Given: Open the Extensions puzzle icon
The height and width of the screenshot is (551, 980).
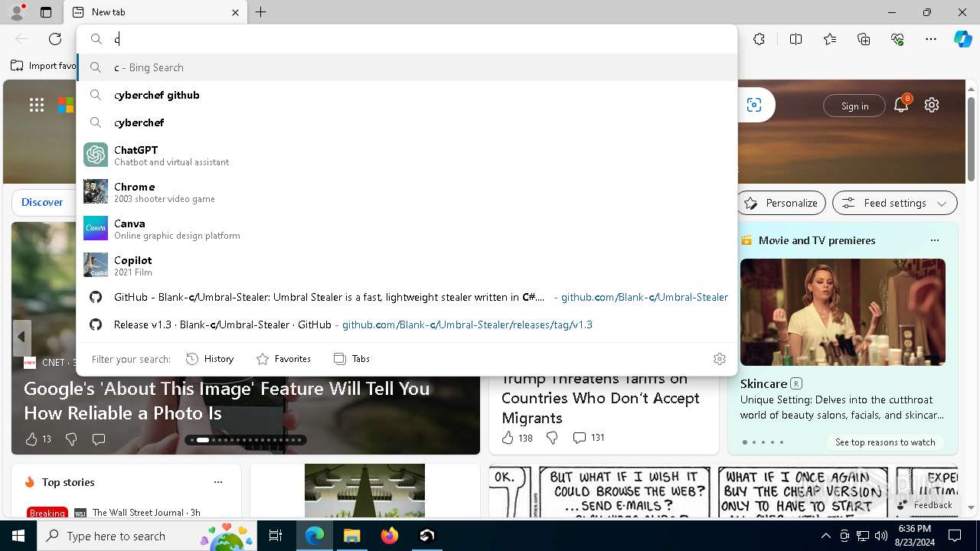Looking at the screenshot, I should point(759,39).
